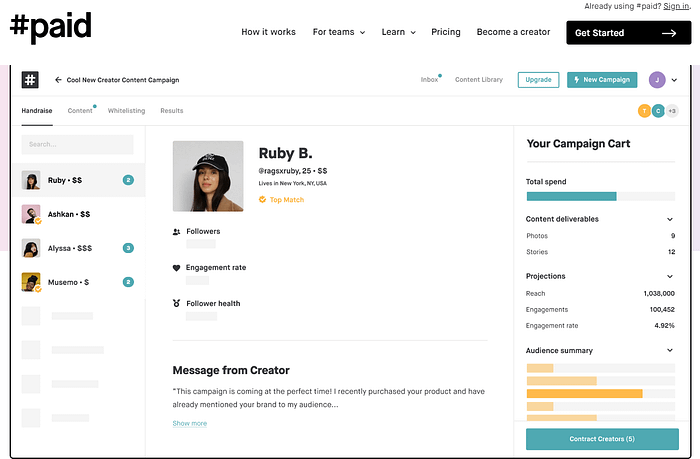Switch to the Whitelisting tab
Image resolution: width=700 pixels, height=459 pixels.
point(126,111)
